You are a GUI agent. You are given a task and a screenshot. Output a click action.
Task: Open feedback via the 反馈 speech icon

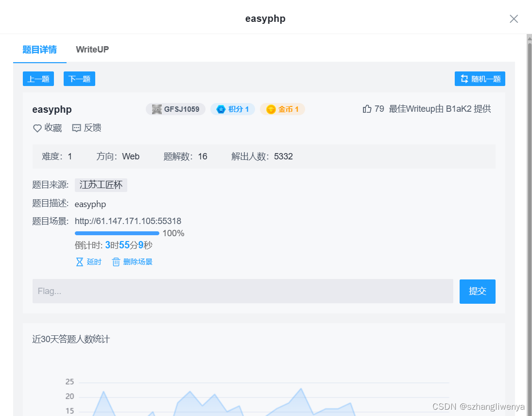click(x=76, y=128)
